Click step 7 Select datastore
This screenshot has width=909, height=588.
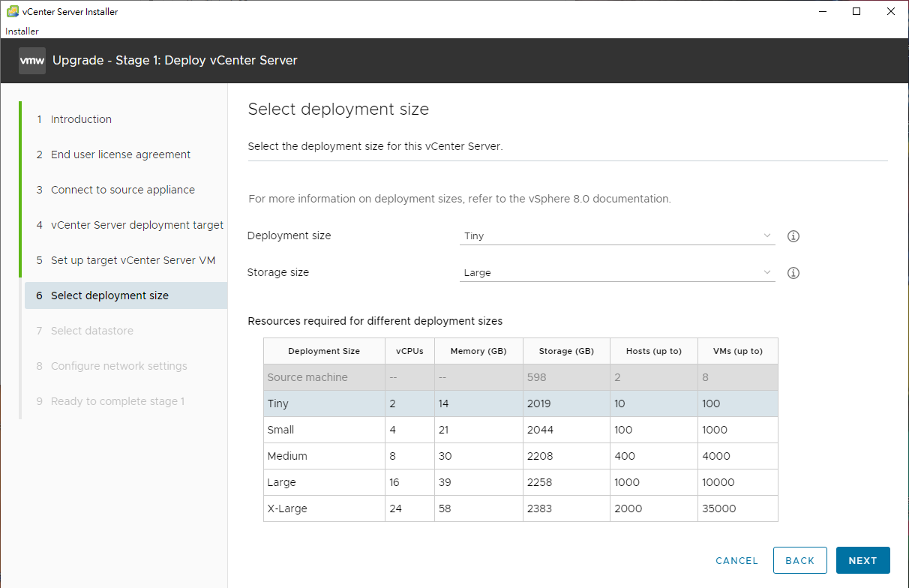point(92,331)
